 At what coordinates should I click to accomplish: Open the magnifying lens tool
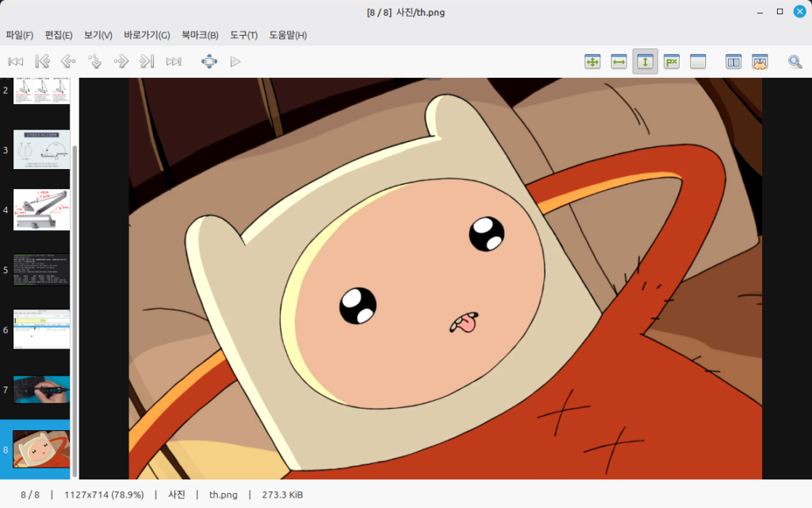(x=795, y=61)
